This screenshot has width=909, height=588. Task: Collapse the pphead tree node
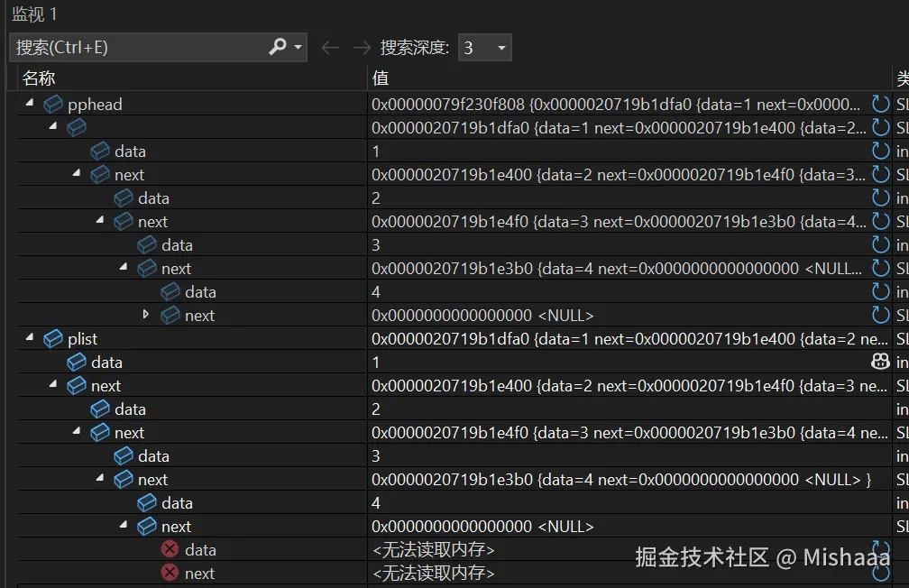(x=30, y=103)
